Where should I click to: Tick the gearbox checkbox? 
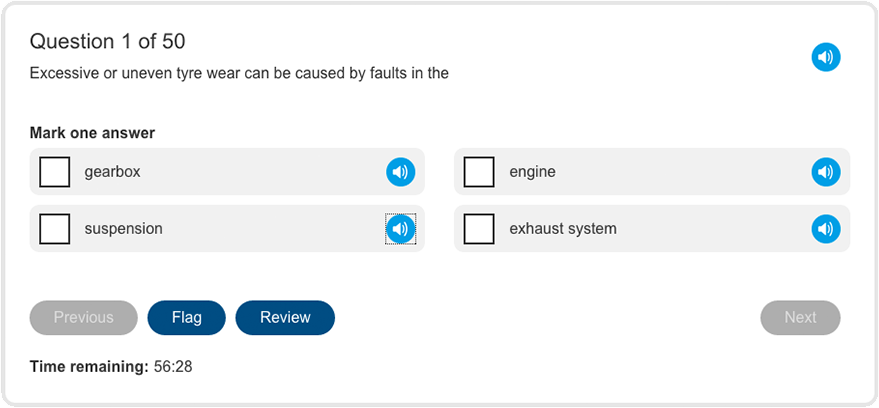54,172
